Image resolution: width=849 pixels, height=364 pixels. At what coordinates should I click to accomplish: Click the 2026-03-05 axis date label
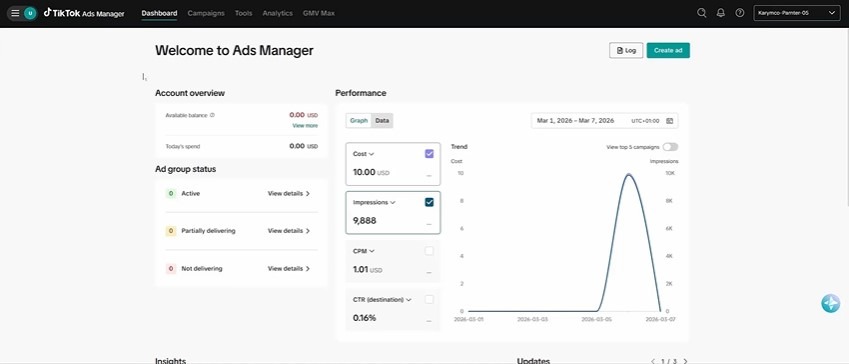click(x=597, y=320)
